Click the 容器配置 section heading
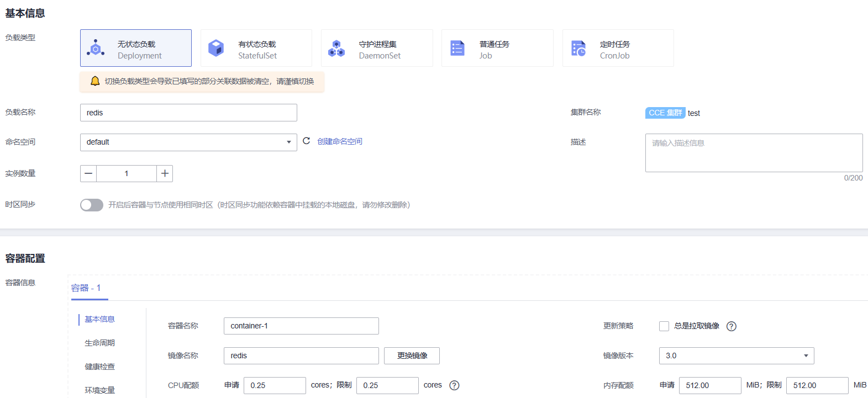The height and width of the screenshot is (398, 868). [x=25, y=258]
